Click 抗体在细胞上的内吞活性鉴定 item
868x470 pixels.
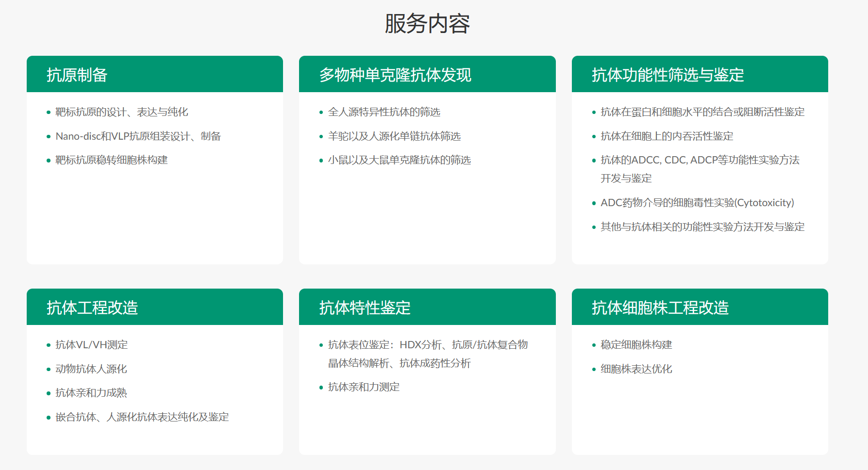click(x=667, y=136)
